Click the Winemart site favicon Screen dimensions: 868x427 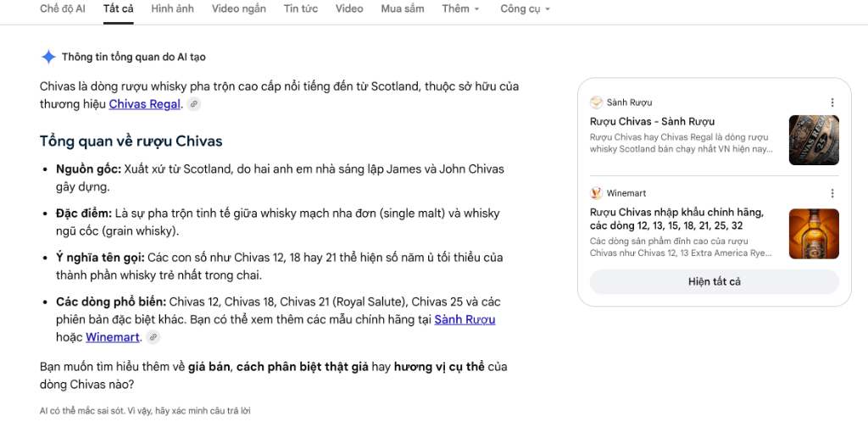click(x=596, y=193)
